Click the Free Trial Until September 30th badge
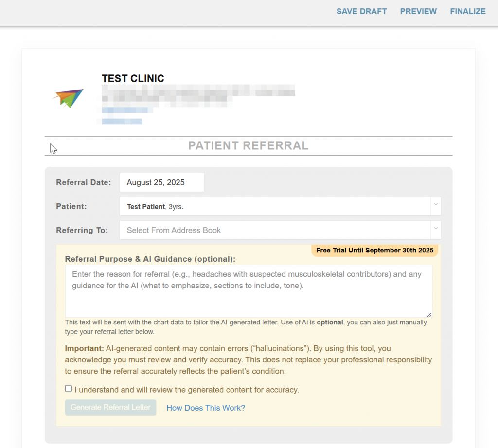Screen dimensions: 498x448 pos(375,251)
